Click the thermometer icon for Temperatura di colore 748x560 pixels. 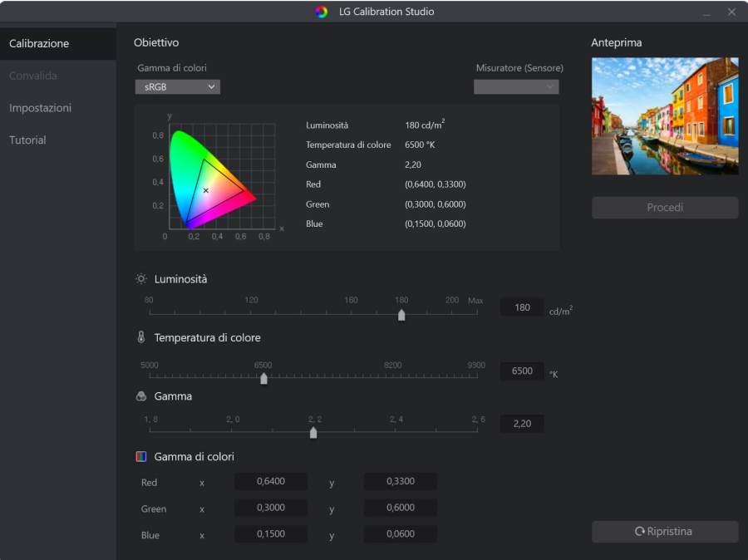click(x=141, y=337)
